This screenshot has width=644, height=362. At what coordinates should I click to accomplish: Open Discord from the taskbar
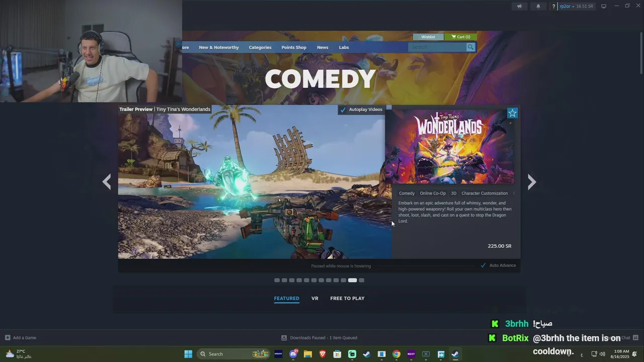[x=293, y=354]
